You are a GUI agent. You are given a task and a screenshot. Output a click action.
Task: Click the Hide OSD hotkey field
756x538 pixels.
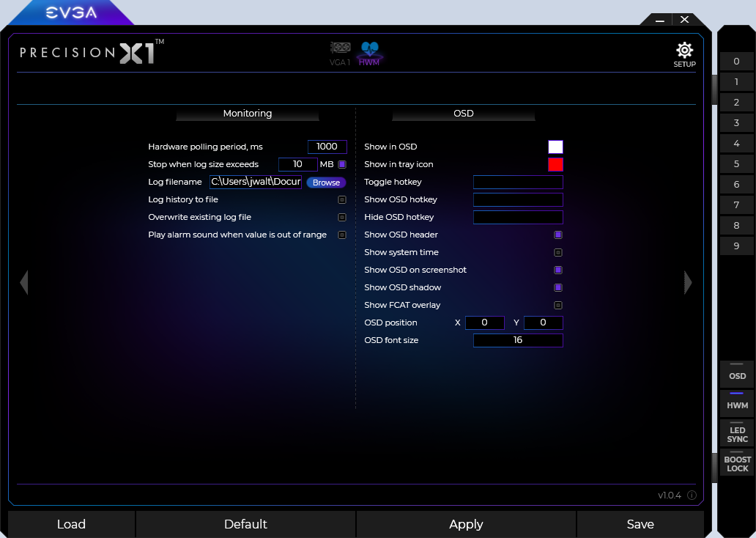518,217
